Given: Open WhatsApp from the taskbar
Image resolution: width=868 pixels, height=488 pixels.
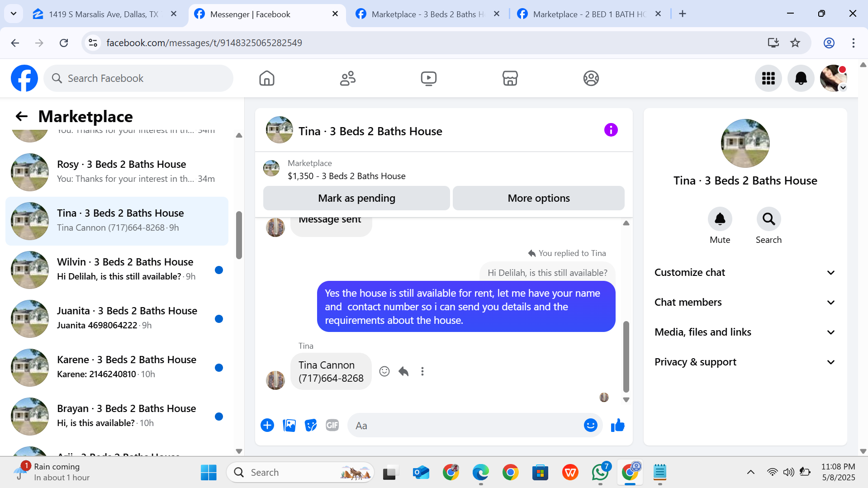Looking at the screenshot, I should [600, 473].
